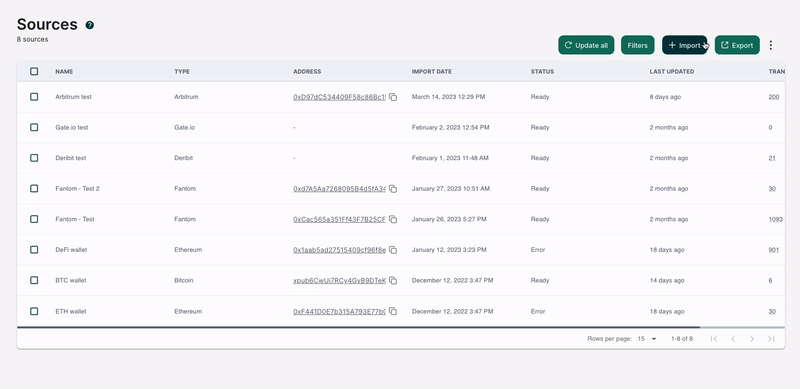Open the three-dot more options menu
800x389 pixels.
coord(771,45)
